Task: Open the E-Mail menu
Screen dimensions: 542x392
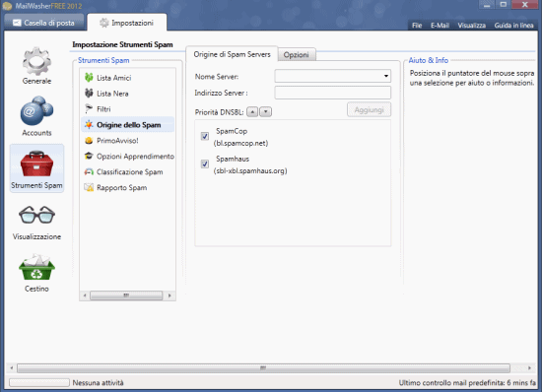Action: [x=440, y=26]
